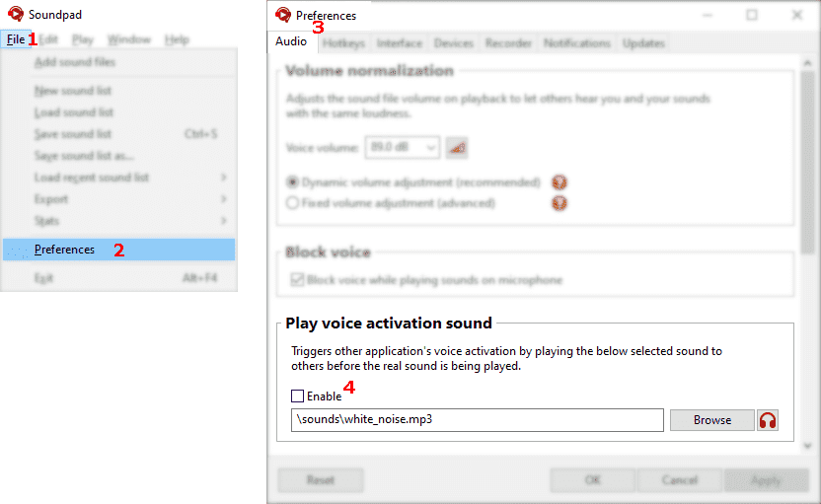821x504 pixels.
Task: Open the Window menu
Action: click(129, 39)
